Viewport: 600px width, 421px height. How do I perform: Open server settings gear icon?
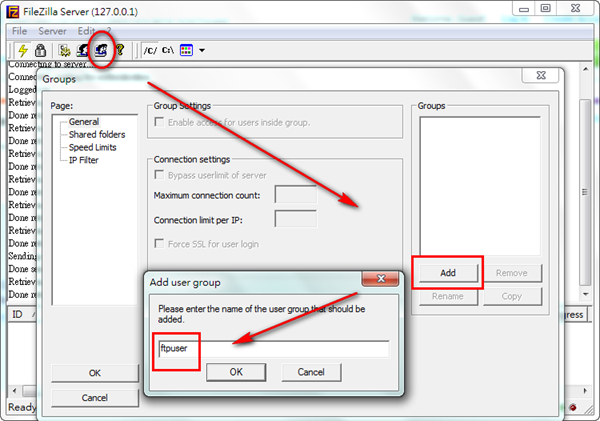point(65,50)
